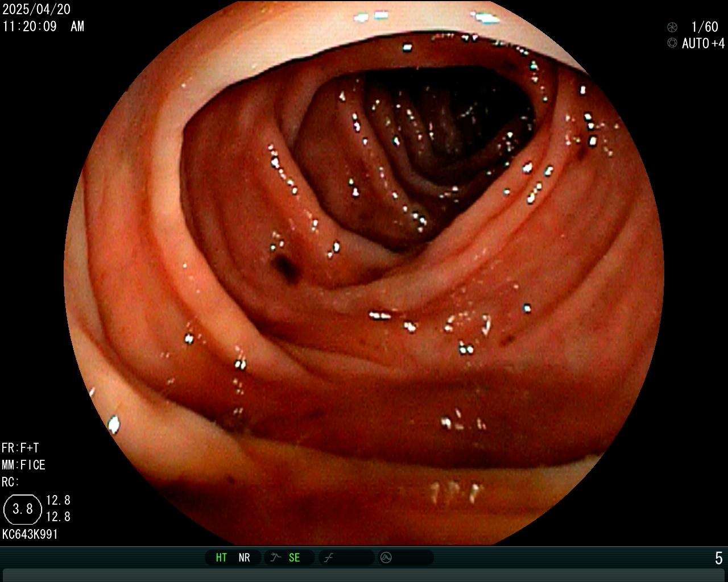Click the endoscopic image view
Viewport: 728px width, 582px height.
pyautogui.click(x=364, y=273)
